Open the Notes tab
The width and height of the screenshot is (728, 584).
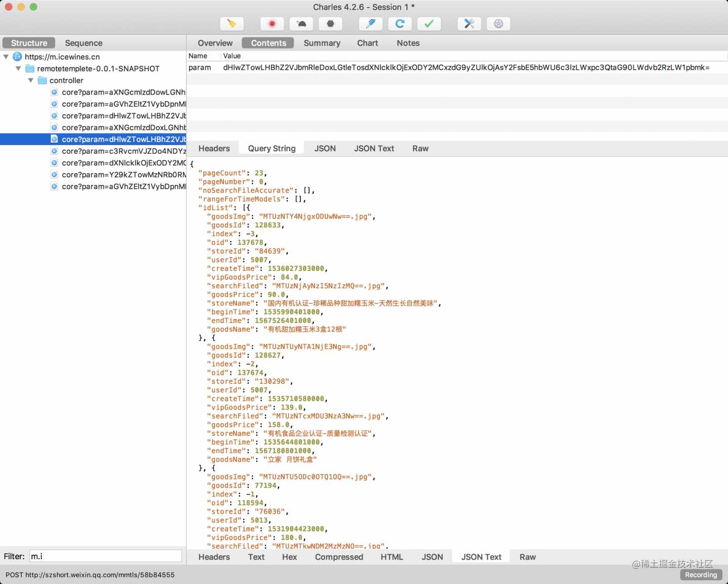(408, 43)
